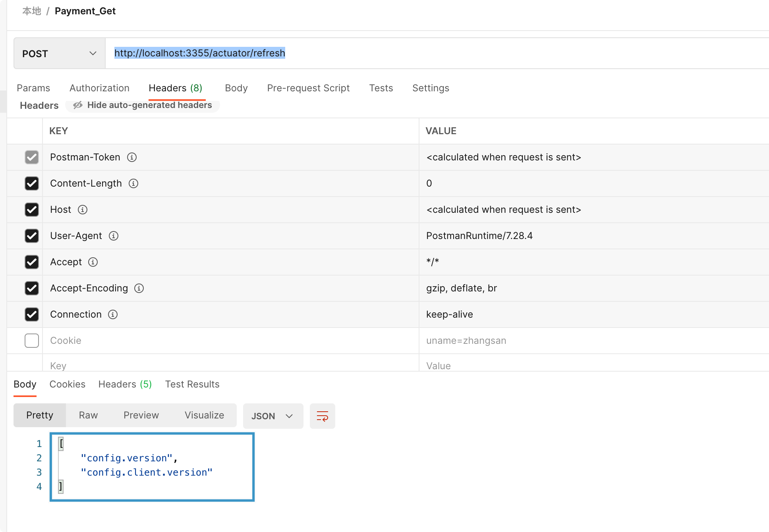The height and width of the screenshot is (532, 769).
Task: Uncheck the Accept-Encoding header checkbox
Action: [x=32, y=288]
